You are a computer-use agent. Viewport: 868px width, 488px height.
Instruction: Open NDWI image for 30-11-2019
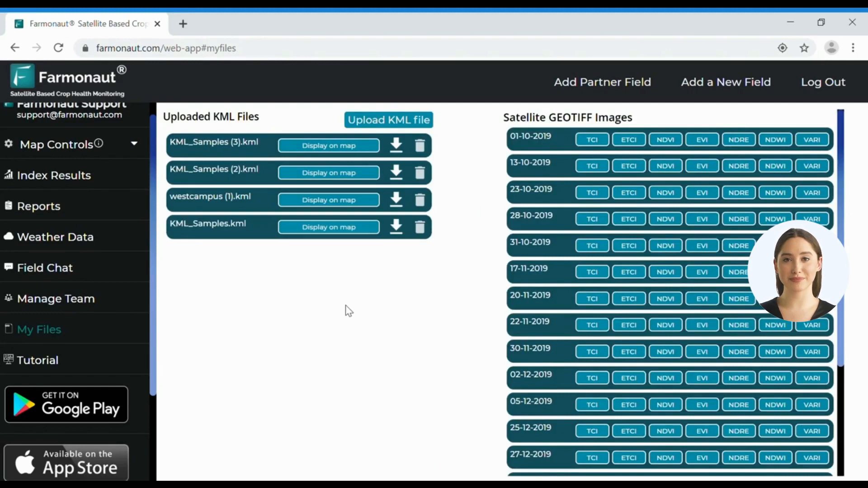click(x=775, y=352)
